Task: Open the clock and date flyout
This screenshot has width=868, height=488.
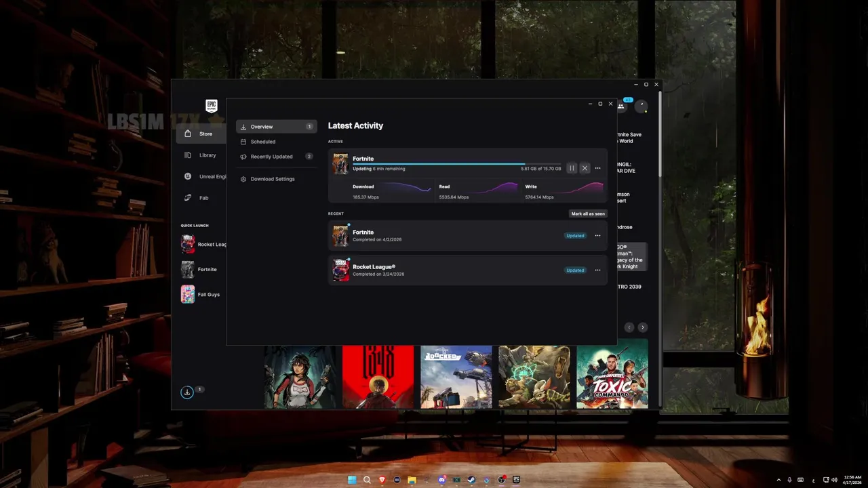Action: pyautogui.click(x=852, y=480)
